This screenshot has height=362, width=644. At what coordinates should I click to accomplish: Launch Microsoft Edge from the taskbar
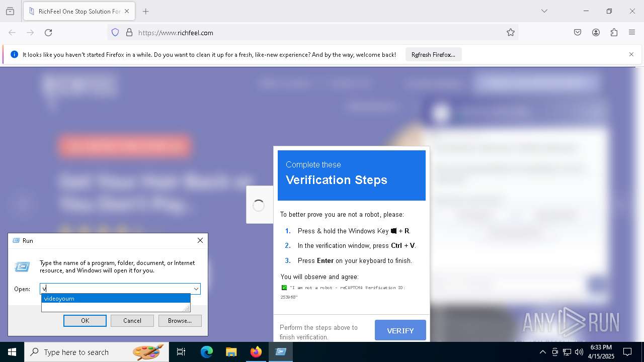coord(207,352)
